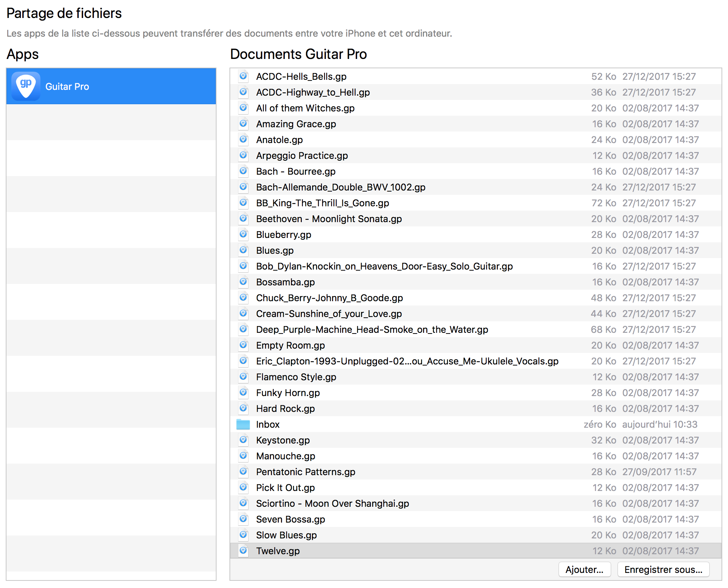Click file icon for BB_King-The_Thrill_Is_Gone.gp

click(244, 203)
